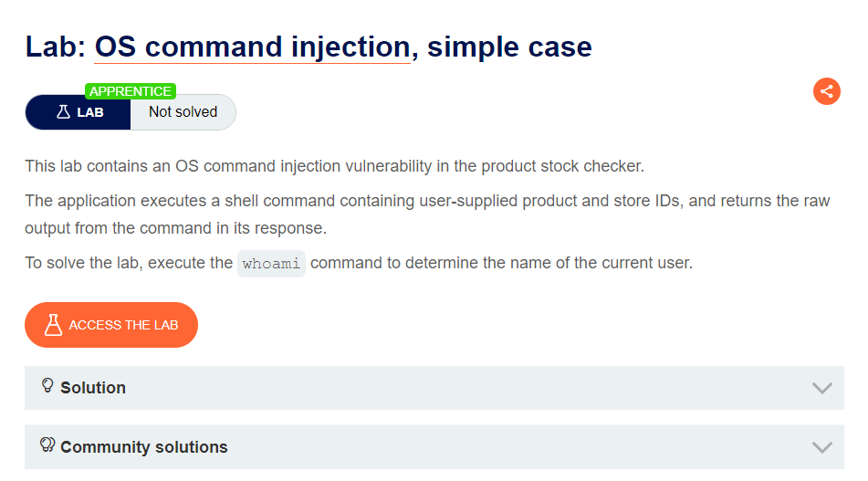Image resolution: width=868 pixels, height=481 pixels.
Task: Open the Solution accordion header
Action: (x=434, y=388)
